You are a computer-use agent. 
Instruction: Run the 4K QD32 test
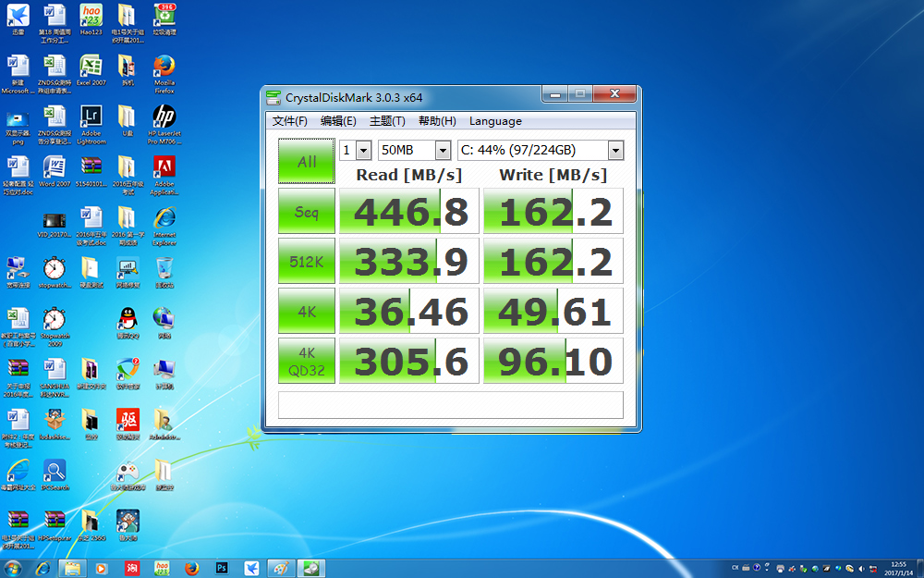[x=307, y=362]
